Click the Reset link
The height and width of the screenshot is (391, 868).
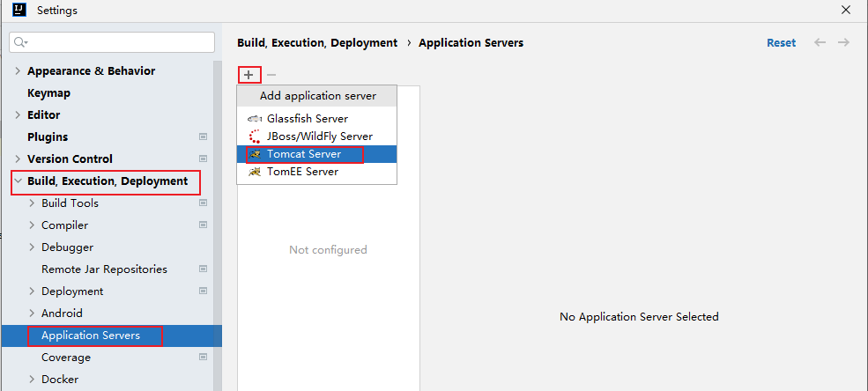(781, 42)
